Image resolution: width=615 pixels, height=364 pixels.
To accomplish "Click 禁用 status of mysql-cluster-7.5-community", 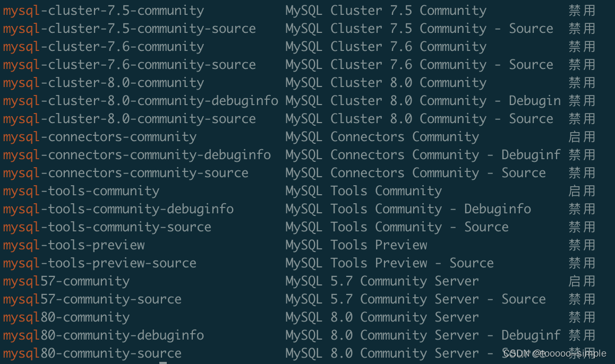I will click(x=582, y=11).
